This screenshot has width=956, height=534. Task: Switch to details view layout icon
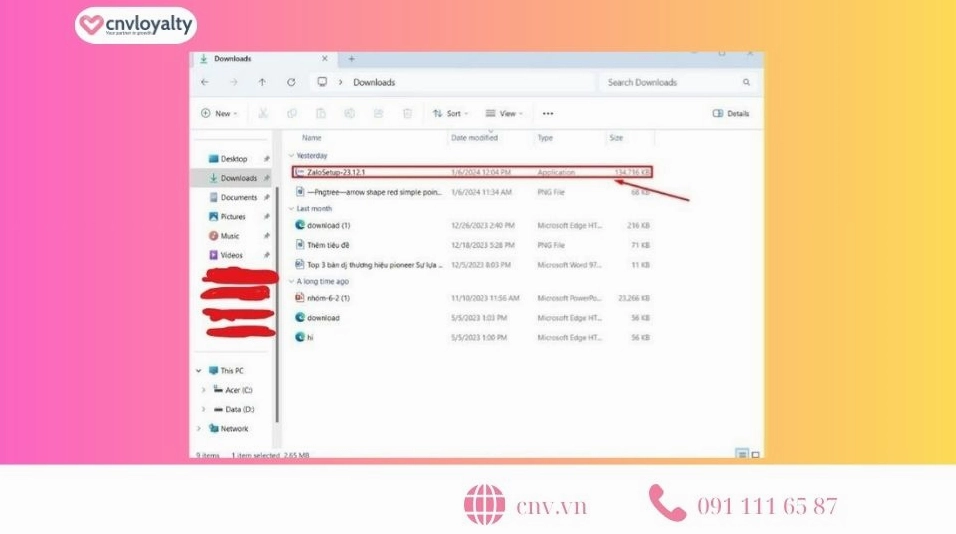[x=741, y=454]
